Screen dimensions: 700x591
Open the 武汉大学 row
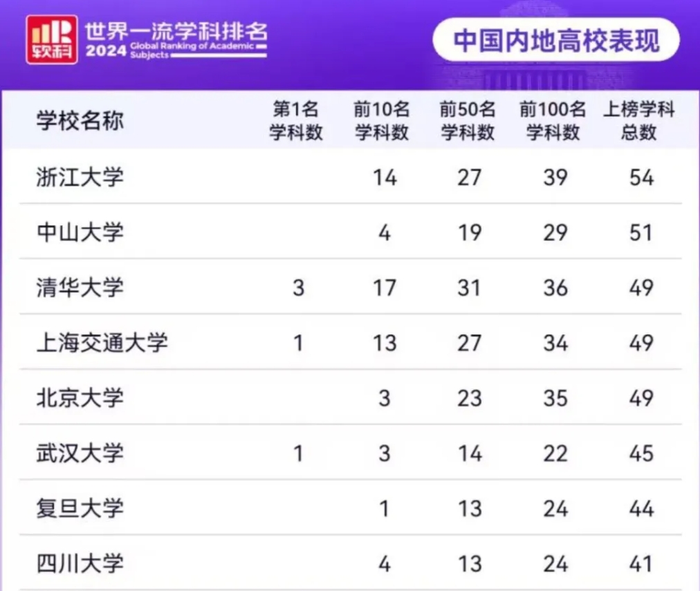[x=351, y=453]
